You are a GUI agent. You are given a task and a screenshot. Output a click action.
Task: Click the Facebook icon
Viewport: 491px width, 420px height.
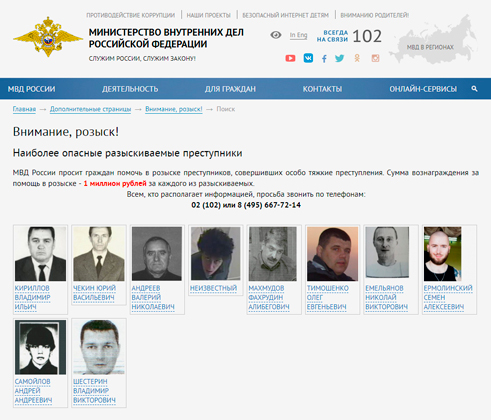(324, 59)
